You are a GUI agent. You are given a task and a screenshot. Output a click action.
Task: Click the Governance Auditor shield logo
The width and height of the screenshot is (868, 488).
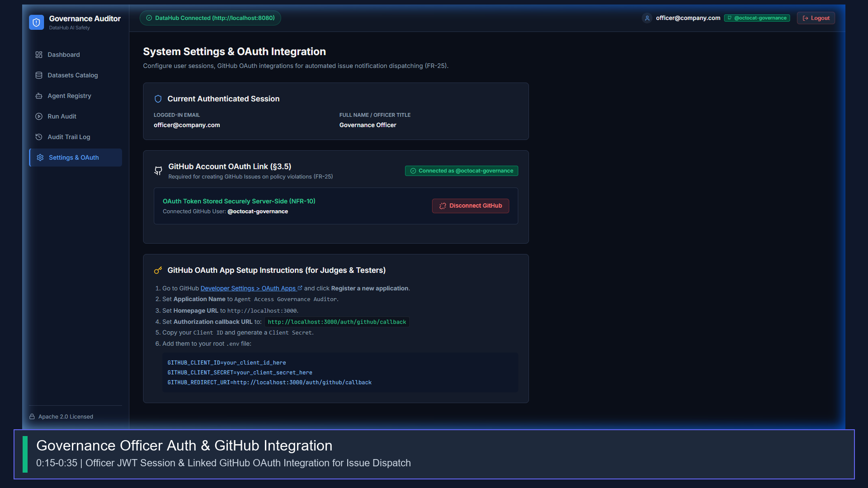36,22
